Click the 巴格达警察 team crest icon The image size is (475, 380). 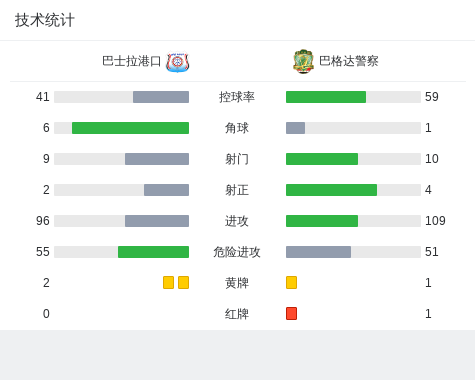pos(303,62)
